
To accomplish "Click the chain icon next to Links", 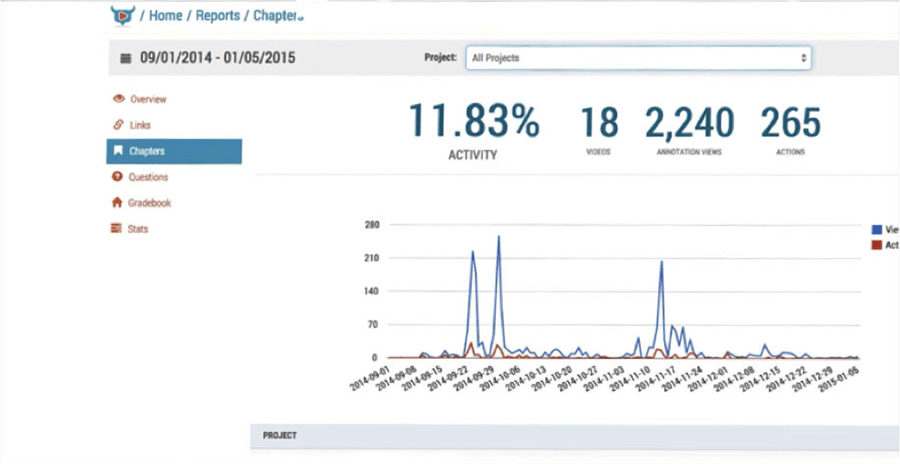I will pyautogui.click(x=118, y=125).
